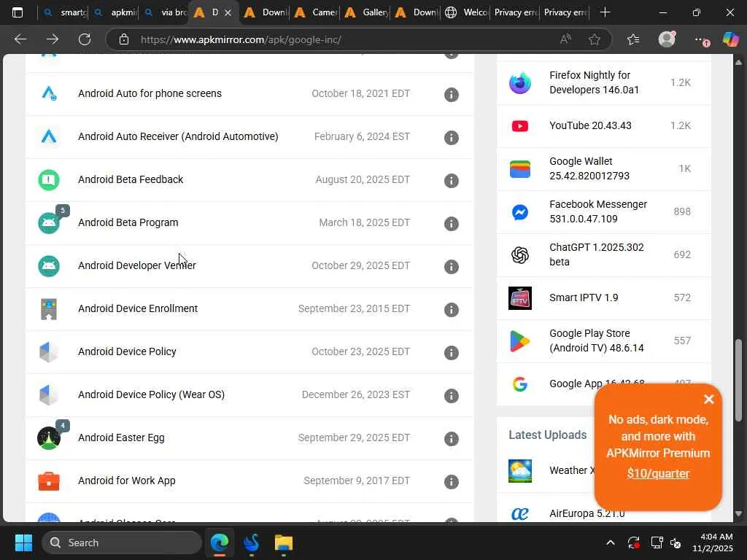Open info for Android Auto for phone screens

451,94
